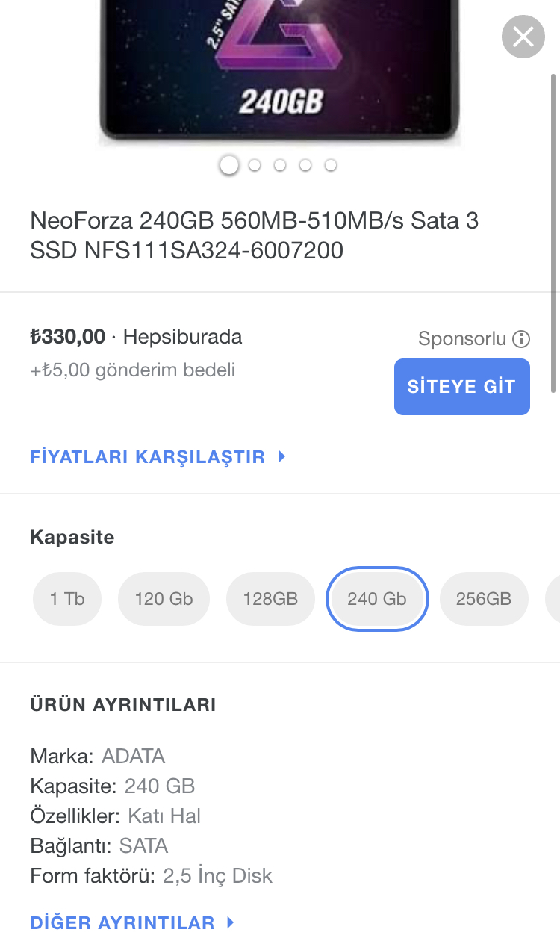Click the vertical scrollbar on the right

click(553, 232)
